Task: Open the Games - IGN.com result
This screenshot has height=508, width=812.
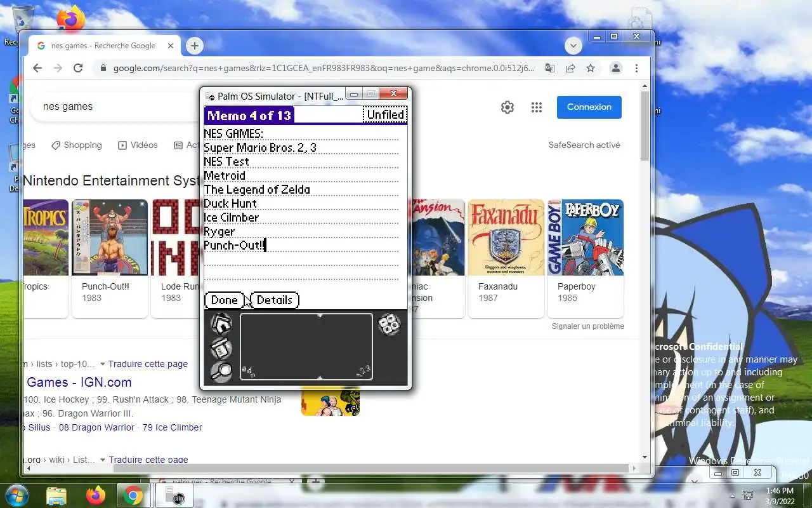Action: coord(79,382)
